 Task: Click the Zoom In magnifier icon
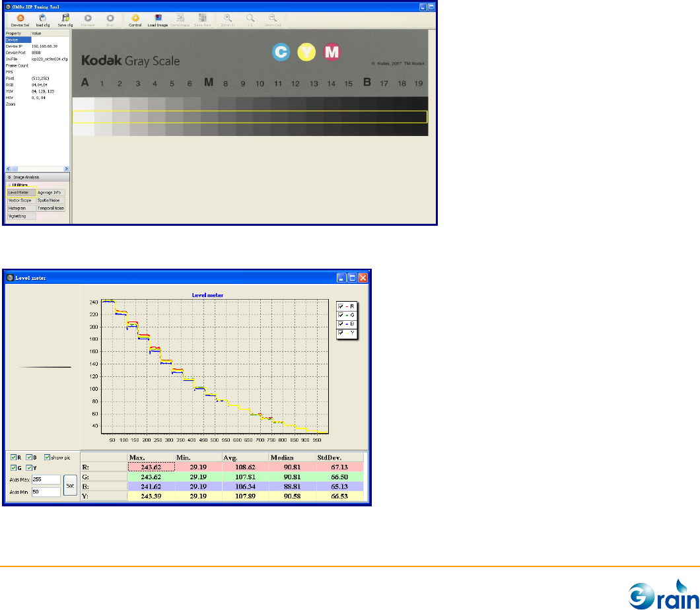click(228, 20)
